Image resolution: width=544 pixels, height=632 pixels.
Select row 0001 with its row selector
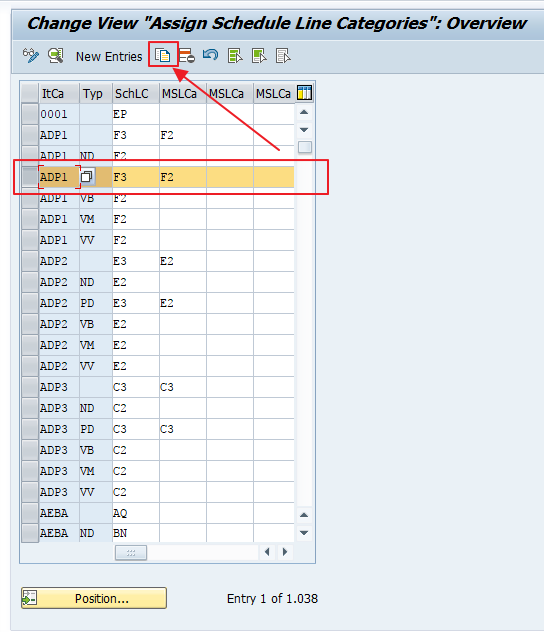pyautogui.click(x=30, y=114)
